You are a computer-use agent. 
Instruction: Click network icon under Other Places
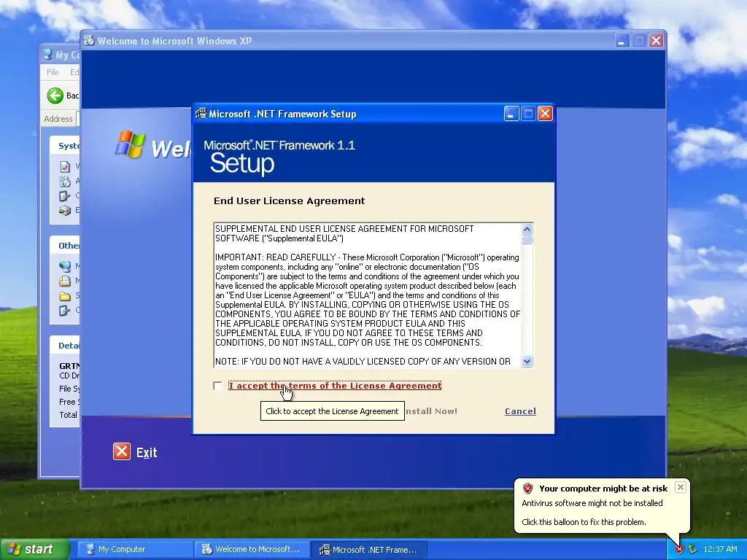click(x=65, y=266)
